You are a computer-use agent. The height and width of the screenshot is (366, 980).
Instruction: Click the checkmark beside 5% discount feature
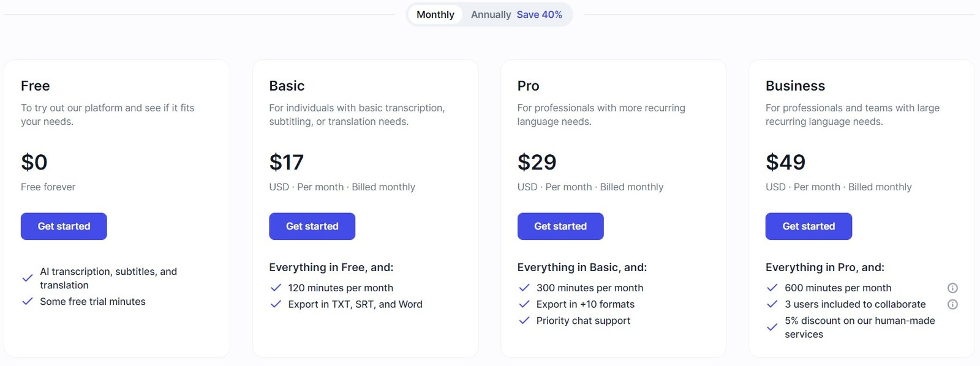tap(772, 327)
